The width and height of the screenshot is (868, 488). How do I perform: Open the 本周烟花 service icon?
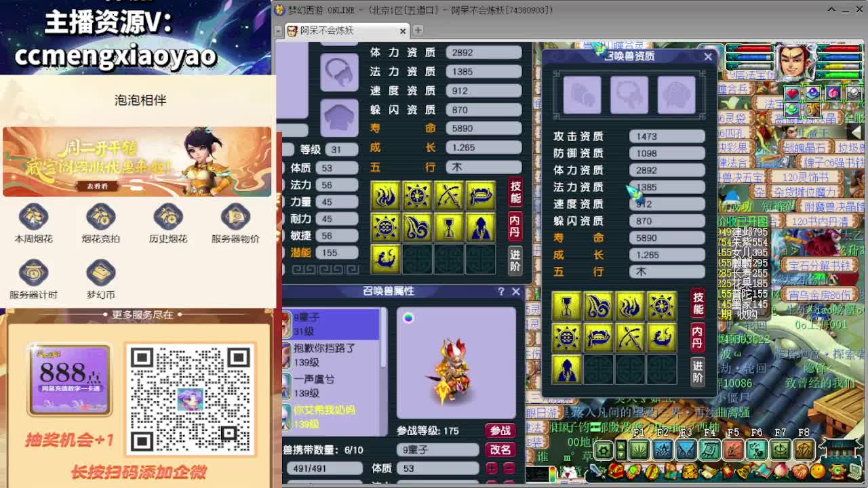point(33,217)
